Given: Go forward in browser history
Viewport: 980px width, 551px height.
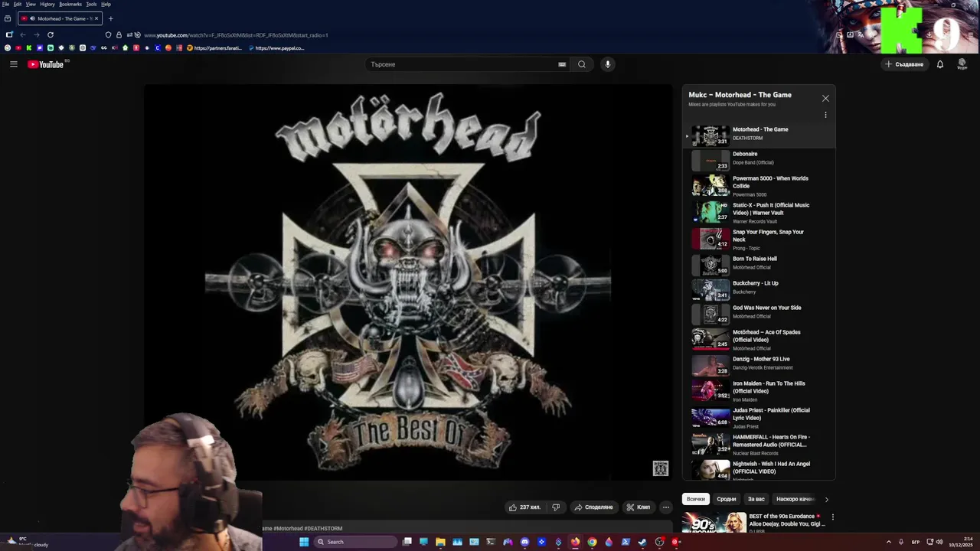Looking at the screenshot, I should (36, 34).
